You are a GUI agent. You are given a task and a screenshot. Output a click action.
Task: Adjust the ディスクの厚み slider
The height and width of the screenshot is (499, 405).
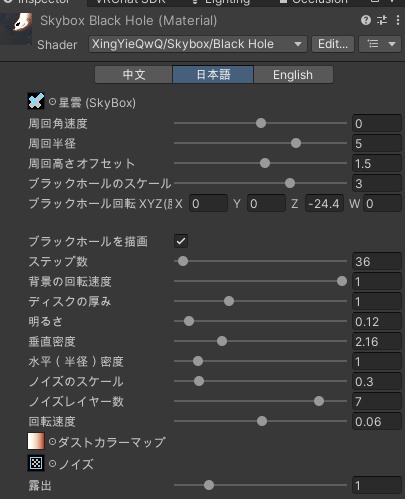point(260,301)
